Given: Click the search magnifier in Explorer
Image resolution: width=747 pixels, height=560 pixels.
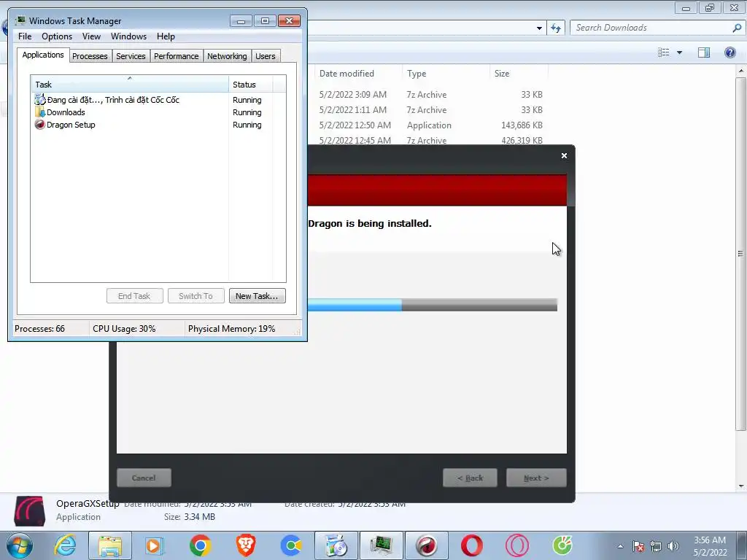Looking at the screenshot, I should pos(737,28).
